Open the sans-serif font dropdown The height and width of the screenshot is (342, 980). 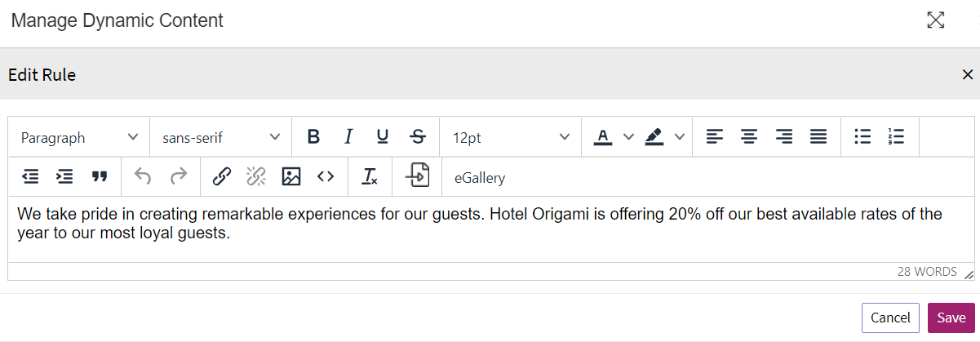(220, 137)
